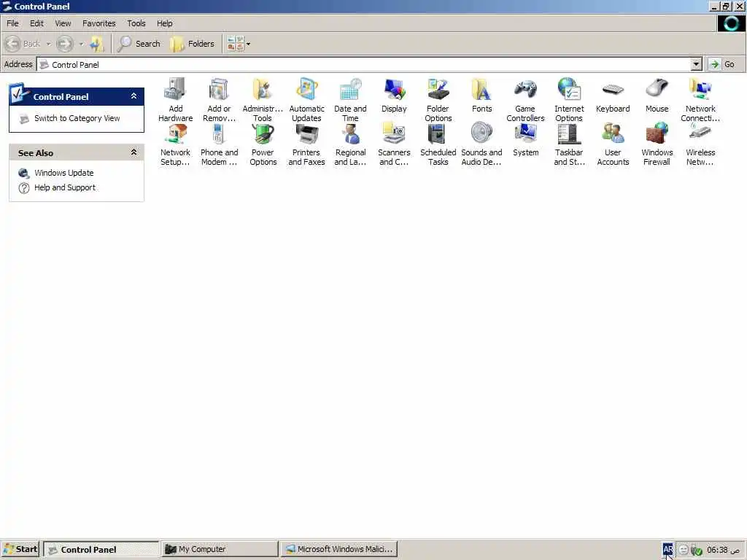Open Phone and Modem Options
Screen dimensions: 747x560
pos(219,144)
